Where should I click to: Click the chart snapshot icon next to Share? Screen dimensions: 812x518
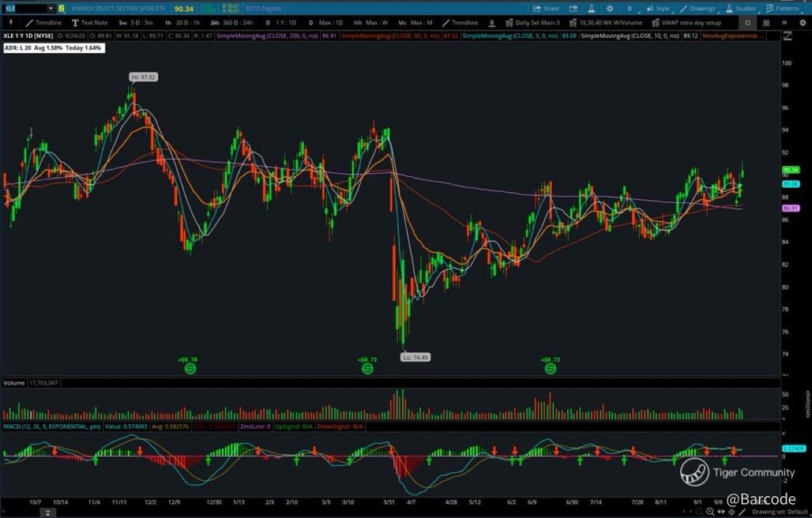573,8
